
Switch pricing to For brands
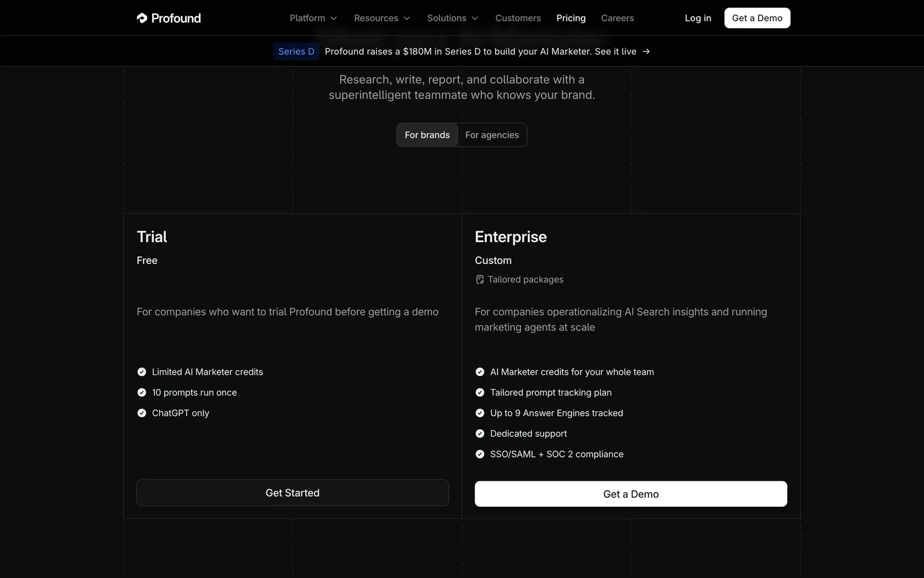click(x=427, y=135)
